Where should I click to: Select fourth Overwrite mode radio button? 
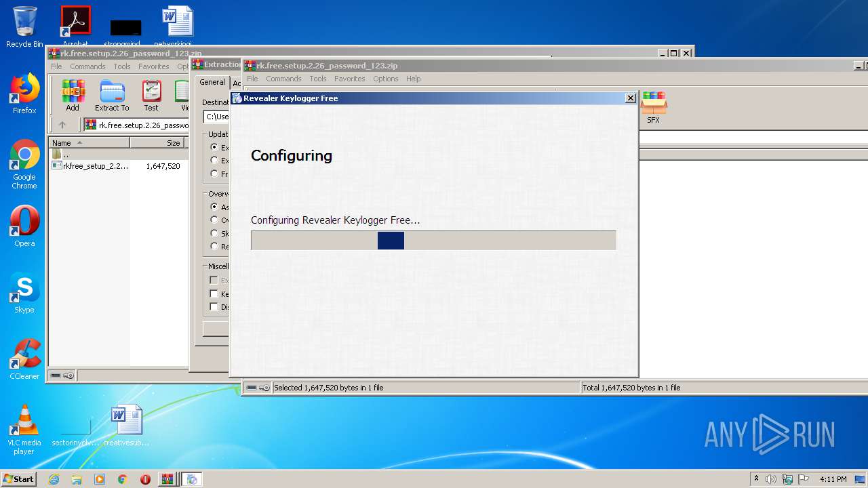(x=214, y=246)
